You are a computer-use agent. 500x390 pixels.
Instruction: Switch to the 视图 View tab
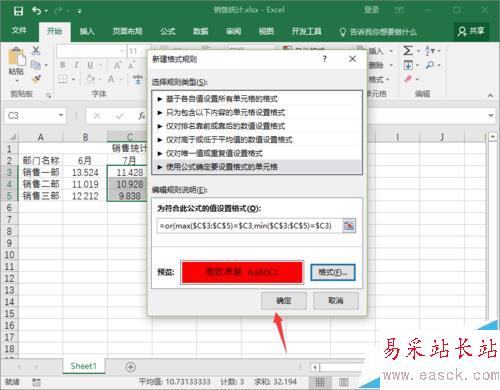click(266, 32)
